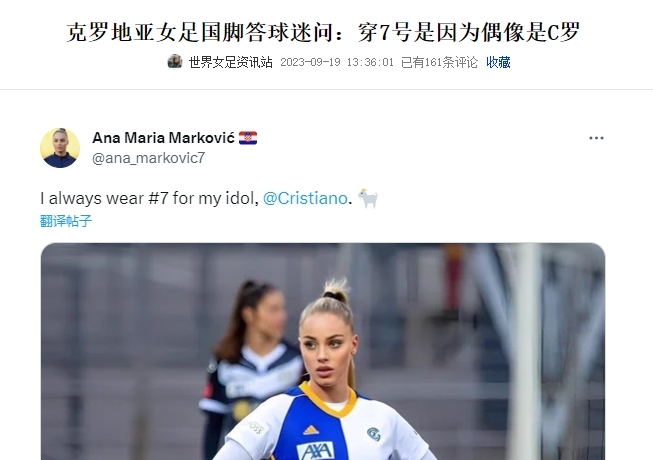Click the article headline about 克罗地亚女足

click(x=323, y=32)
